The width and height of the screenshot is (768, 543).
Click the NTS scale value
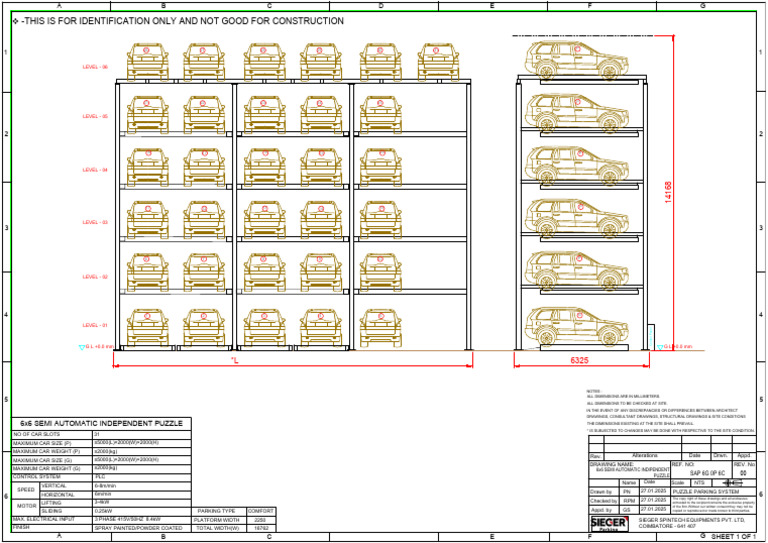pos(698,483)
